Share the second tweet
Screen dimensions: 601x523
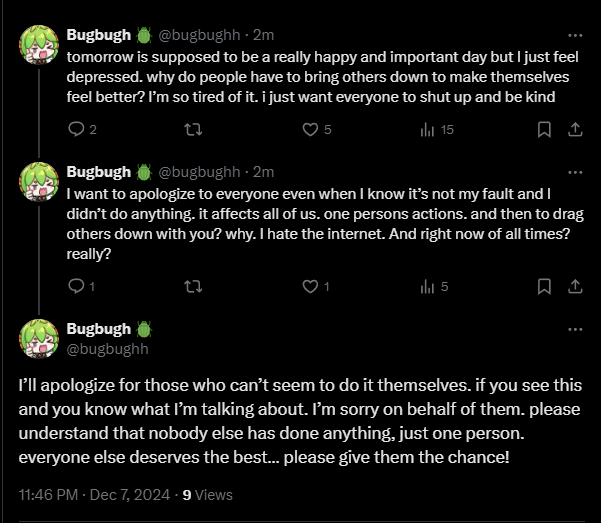click(575, 287)
